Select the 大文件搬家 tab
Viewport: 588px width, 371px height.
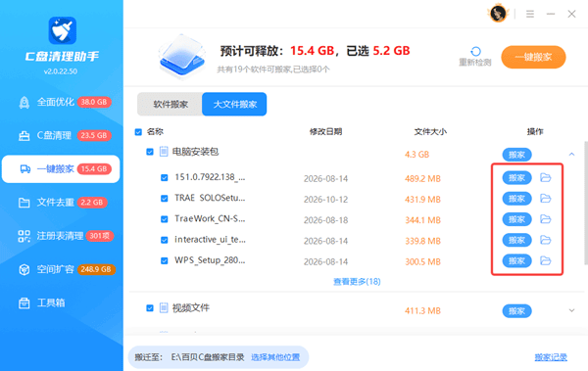pos(234,104)
